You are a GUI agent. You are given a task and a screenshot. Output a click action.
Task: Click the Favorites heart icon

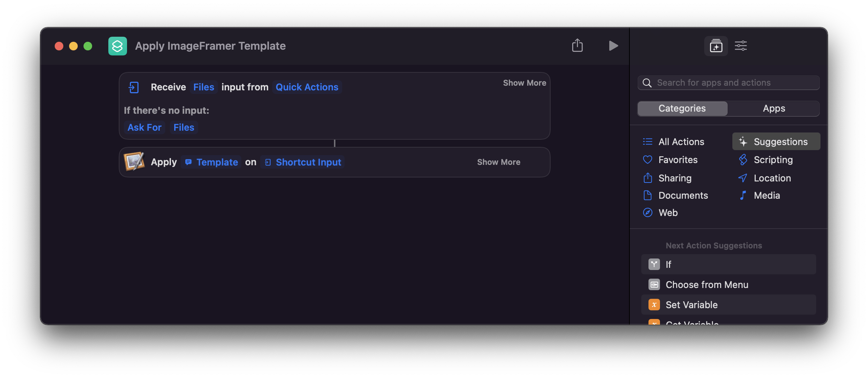coord(647,159)
